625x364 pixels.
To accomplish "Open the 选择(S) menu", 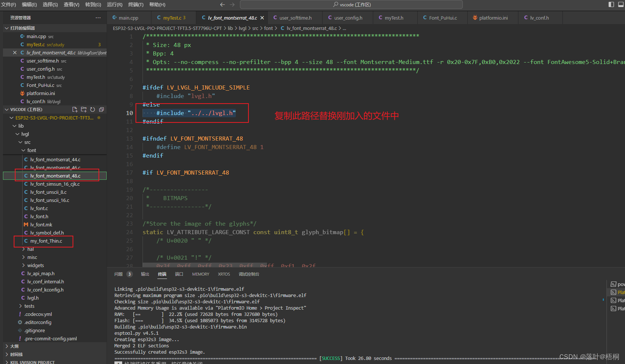I will (x=50, y=4).
